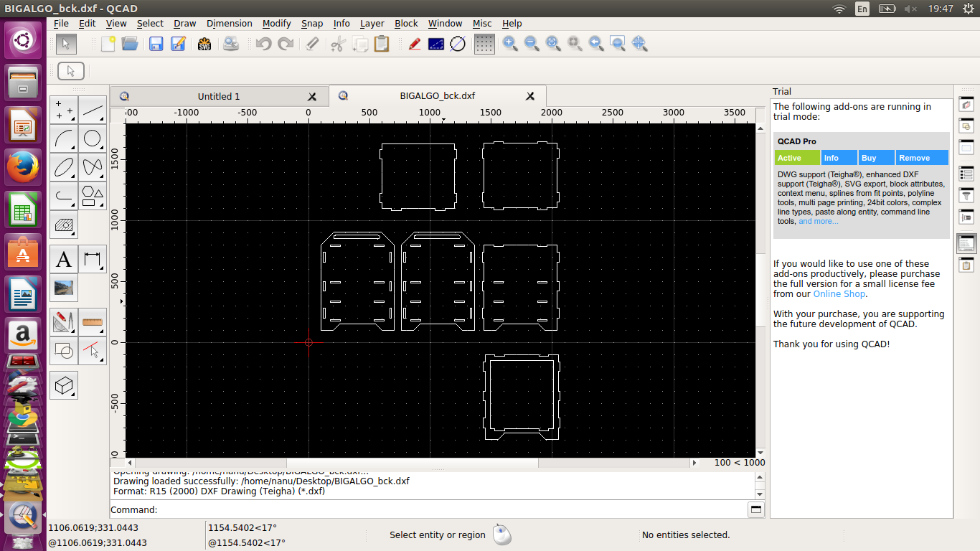Viewport: 980px width, 551px height.
Task: Click the SVG export icon
Action: (x=204, y=44)
